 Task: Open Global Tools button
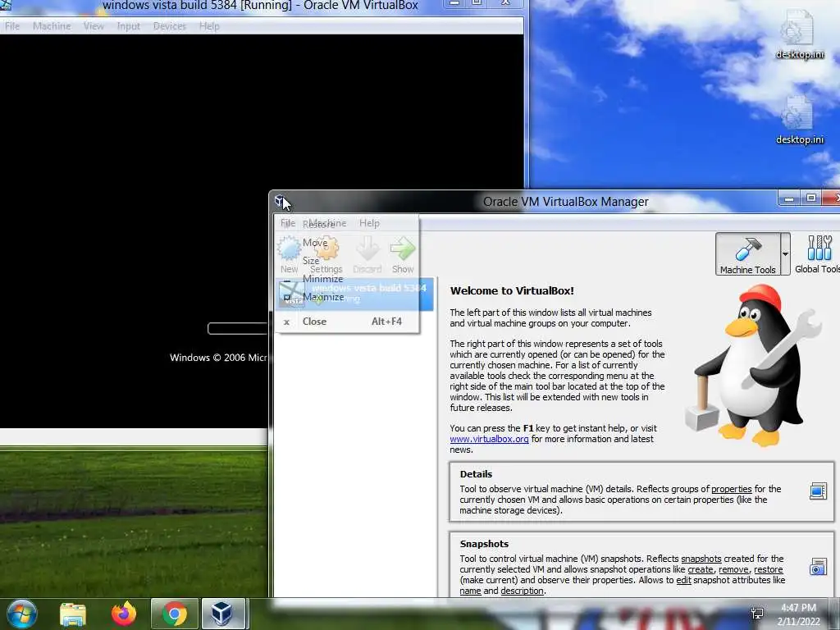(817, 254)
